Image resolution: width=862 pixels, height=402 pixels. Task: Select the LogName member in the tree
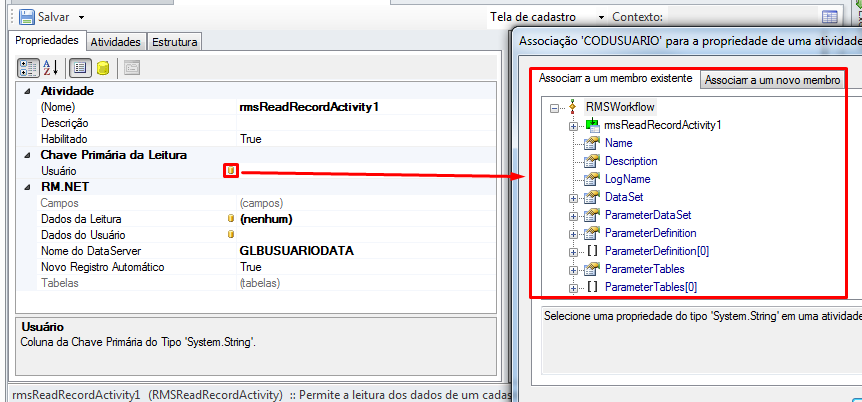click(627, 179)
